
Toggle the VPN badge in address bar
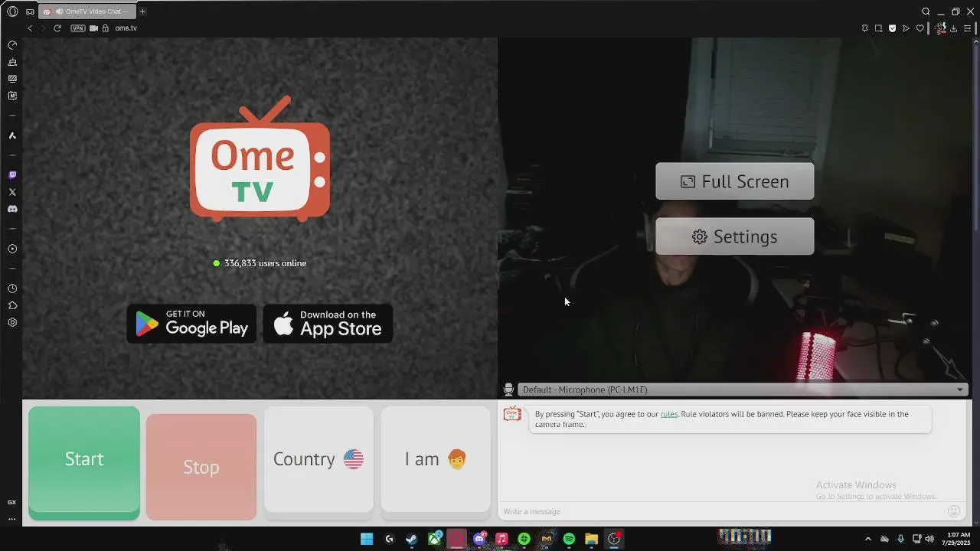click(78, 28)
